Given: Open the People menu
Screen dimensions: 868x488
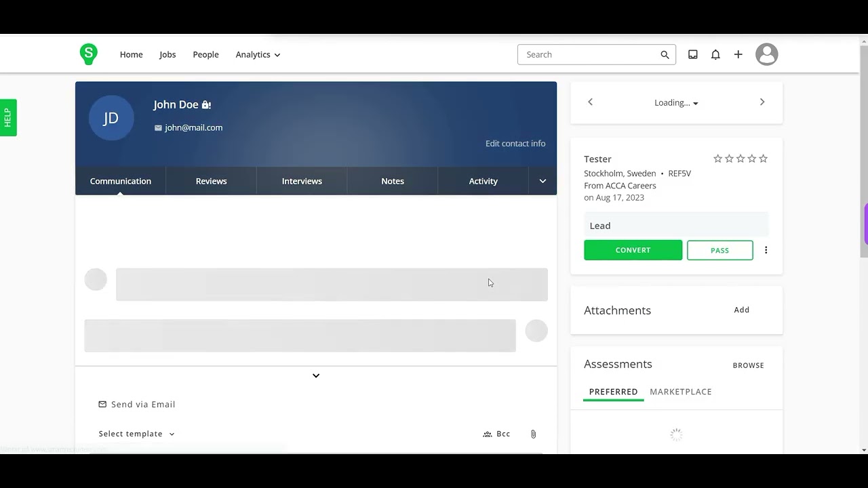Looking at the screenshot, I should (205, 54).
